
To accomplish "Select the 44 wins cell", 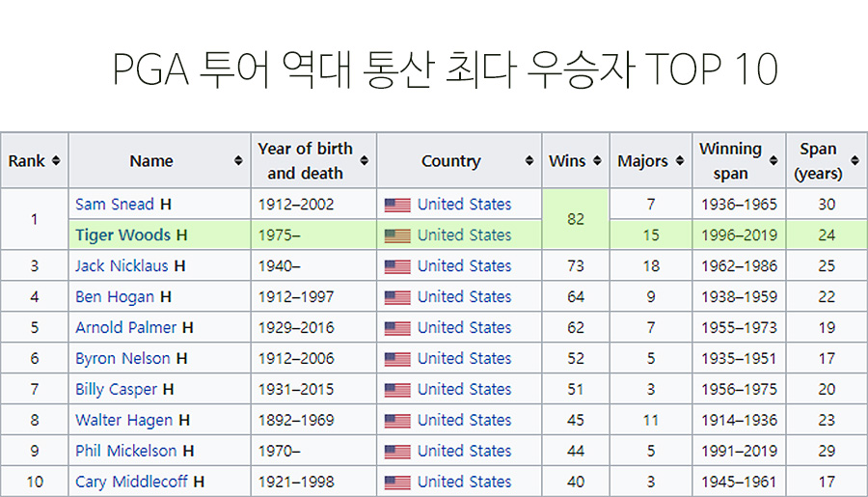I will pos(576,451).
